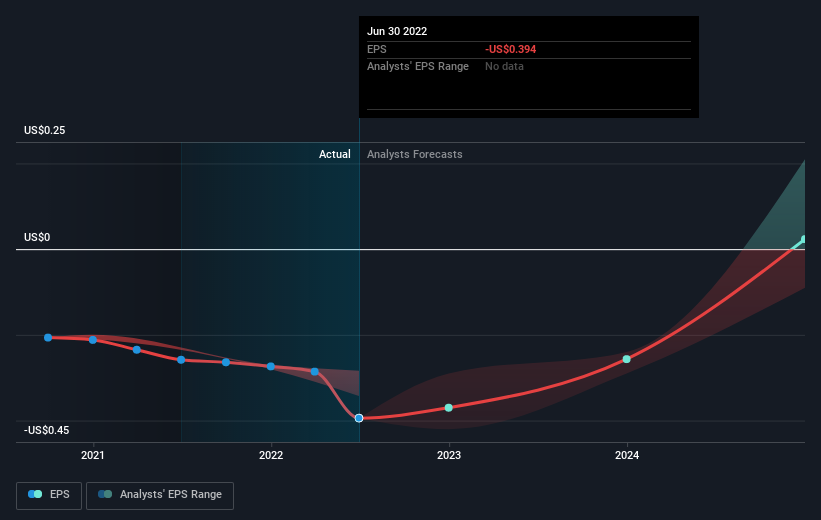This screenshot has width=821, height=520.
Task: Click the -US$0.45 y-axis label
Action: 46,430
